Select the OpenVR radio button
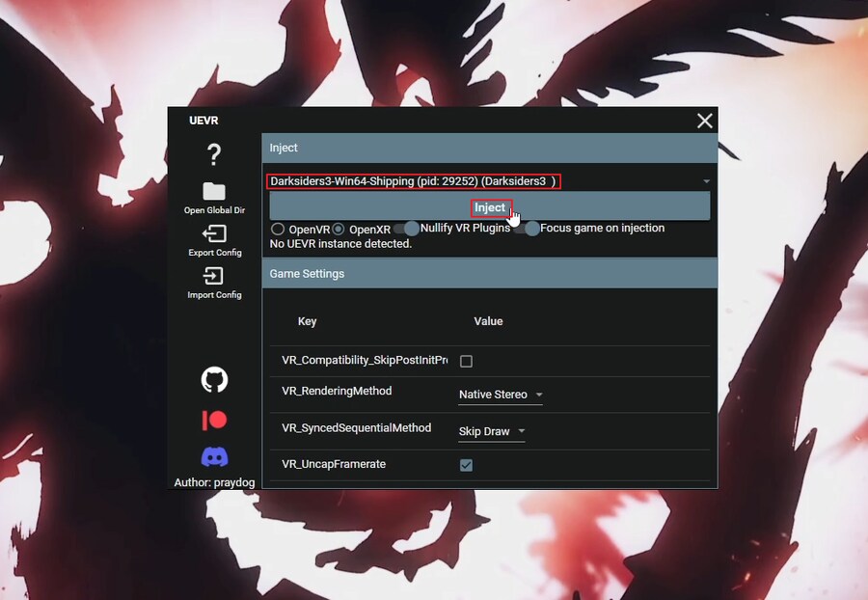The width and height of the screenshot is (868, 600). (278, 230)
